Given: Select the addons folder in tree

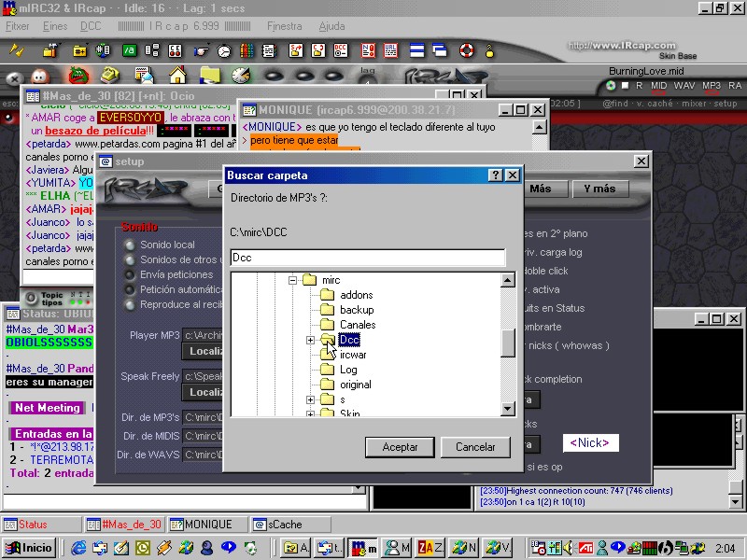Looking at the screenshot, I should tap(357, 295).
